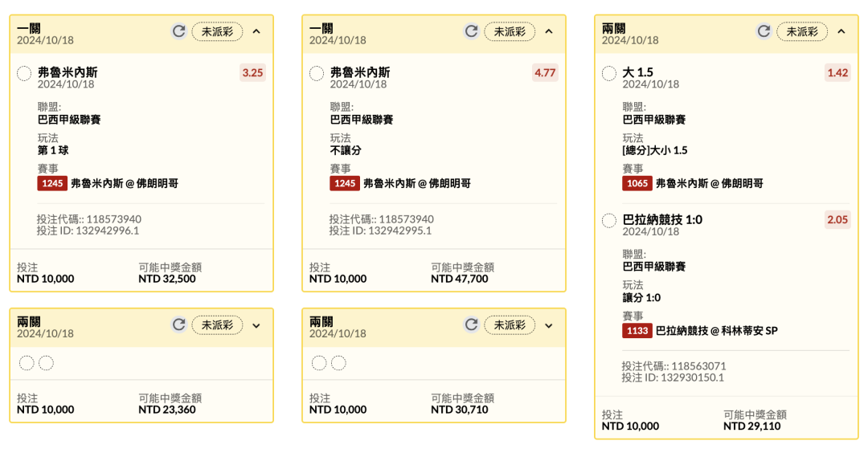The height and width of the screenshot is (453, 868).
Task: Click 未派彩 status on the NTD 29,110 parlay
Action: pyautogui.click(x=801, y=31)
